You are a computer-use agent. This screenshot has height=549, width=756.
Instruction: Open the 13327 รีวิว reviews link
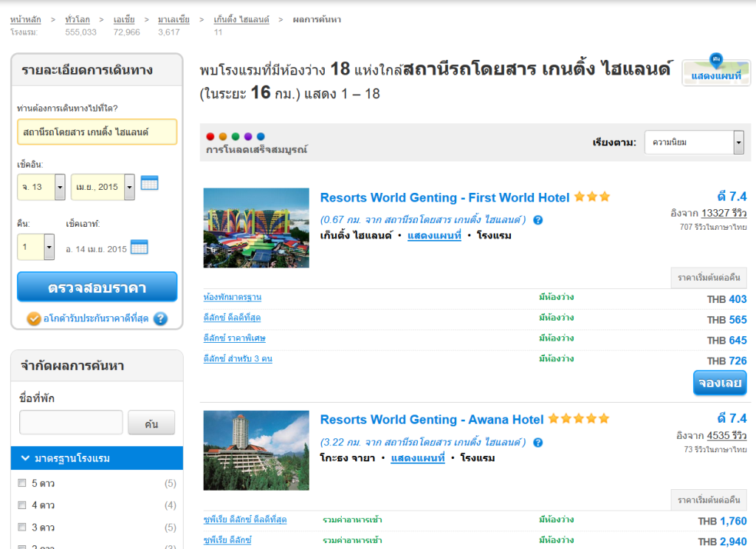pos(724,213)
